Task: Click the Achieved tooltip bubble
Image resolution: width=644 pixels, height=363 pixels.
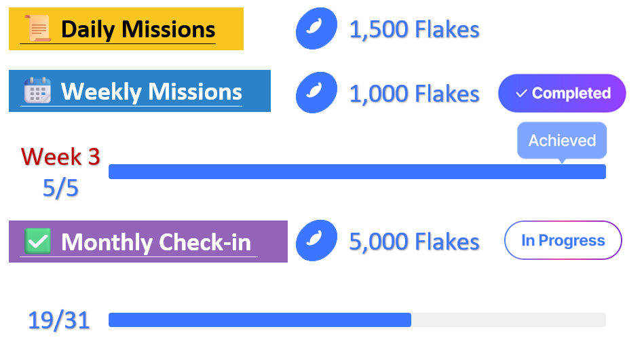Action: pos(562,140)
